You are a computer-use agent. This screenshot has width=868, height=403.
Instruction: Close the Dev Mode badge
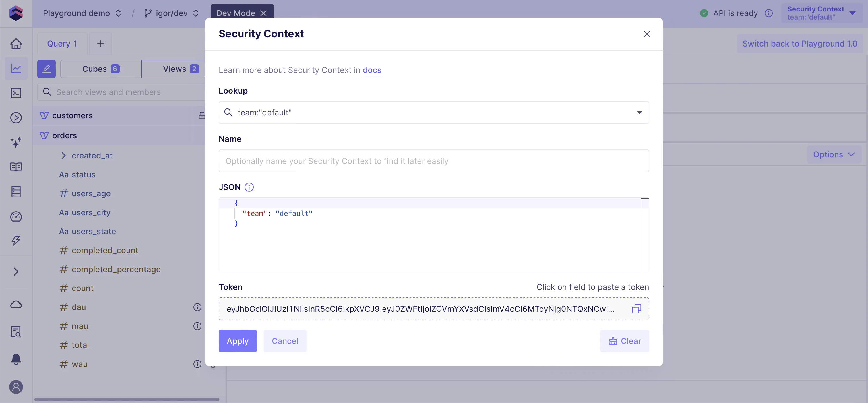pos(263,13)
